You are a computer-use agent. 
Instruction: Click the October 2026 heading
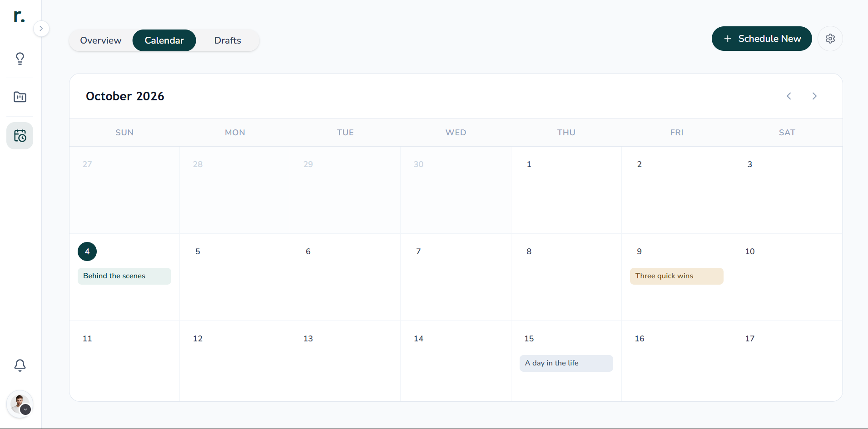(x=125, y=96)
